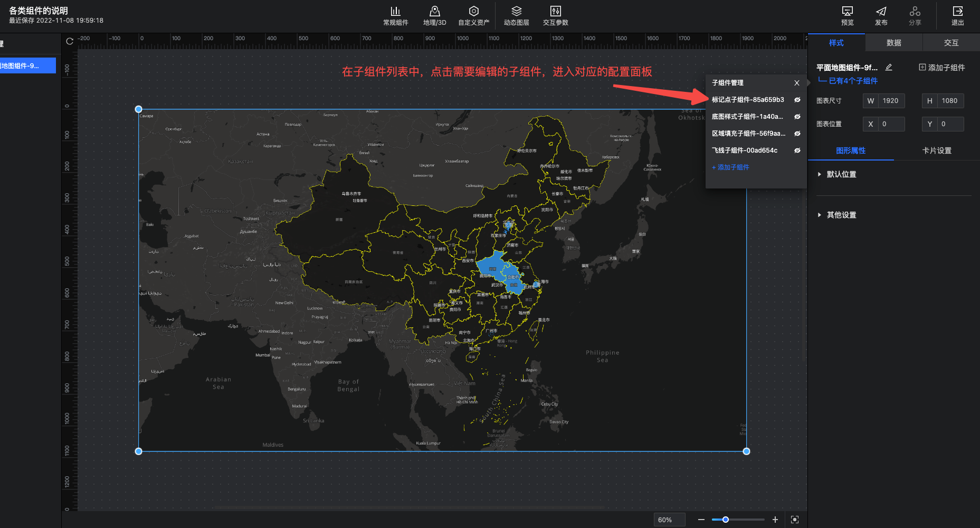Click the + 添加子组件 link in popup

point(730,167)
